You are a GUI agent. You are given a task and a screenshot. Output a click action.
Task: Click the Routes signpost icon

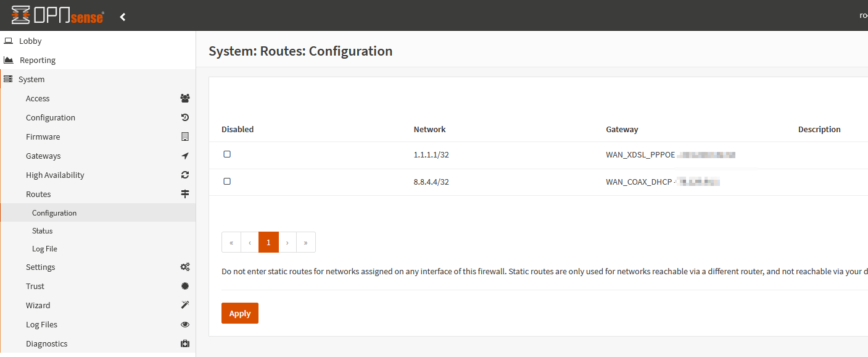(x=184, y=194)
